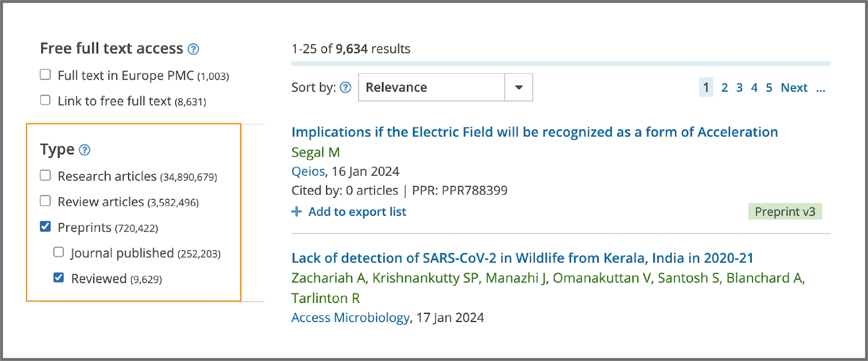
Task: Click the Qeios journal link
Action: [x=308, y=172]
